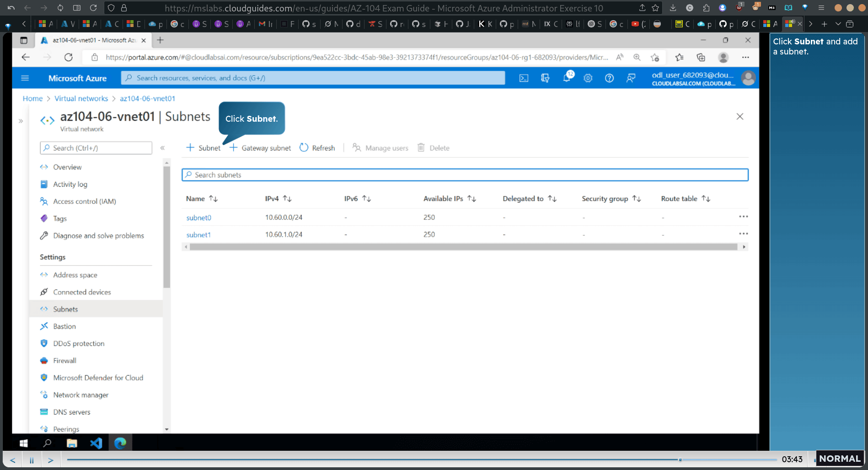Screen dimensions: 868x470
Task: Open Address space settings
Action: point(75,275)
